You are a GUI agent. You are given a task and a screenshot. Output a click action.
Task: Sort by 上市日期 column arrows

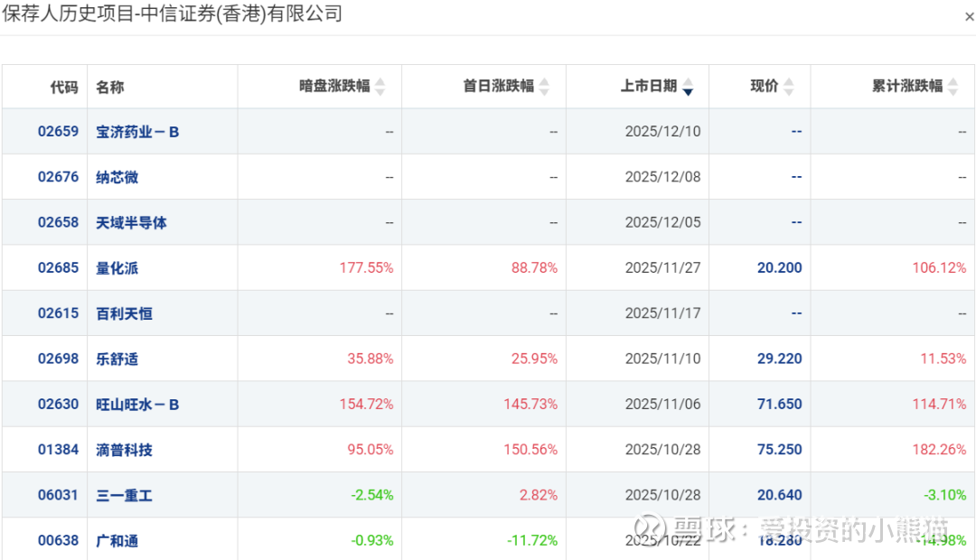[688, 87]
